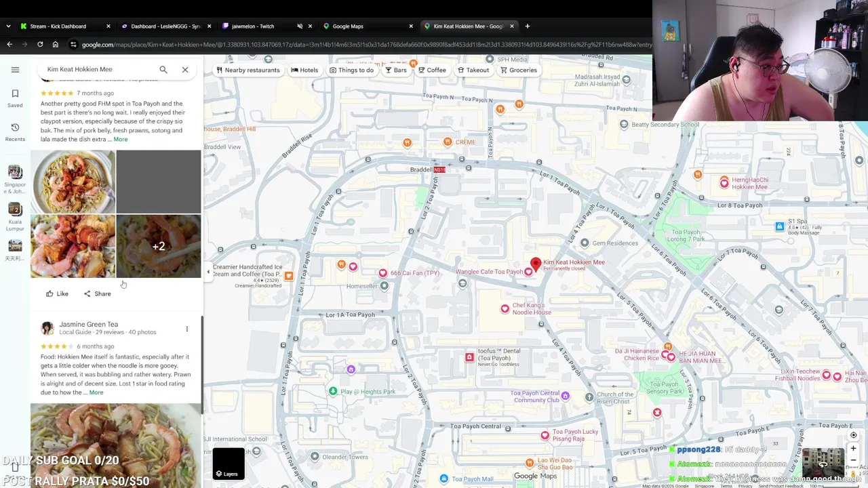Image resolution: width=868 pixels, height=488 pixels.
Task: Switch to the Google Maps tab
Action: click(348, 26)
